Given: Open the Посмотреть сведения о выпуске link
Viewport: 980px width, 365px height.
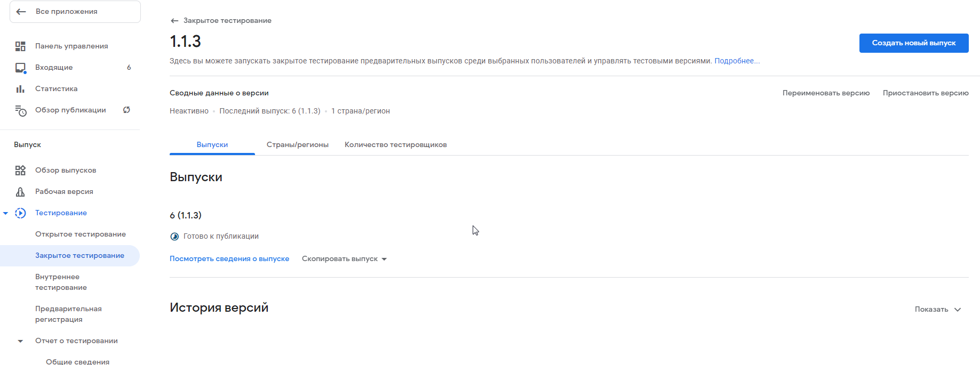Looking at the screenshot, I should [229, 259].
